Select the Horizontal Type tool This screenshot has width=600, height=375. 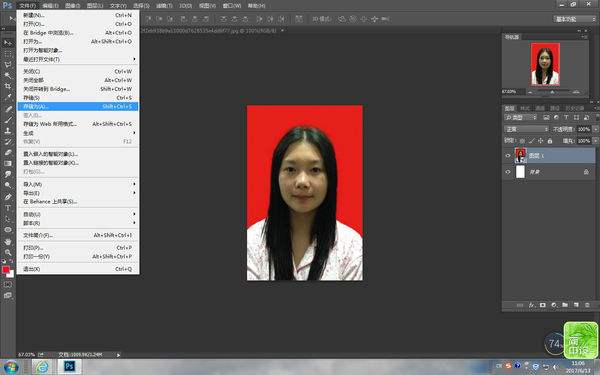[x=8, y=208]
